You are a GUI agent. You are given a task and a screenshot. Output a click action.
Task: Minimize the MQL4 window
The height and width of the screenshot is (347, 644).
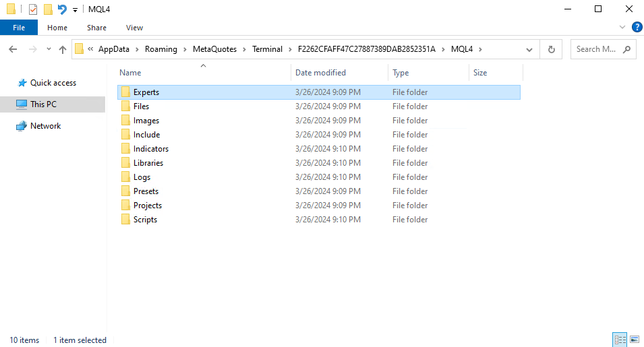coord(568,9)
